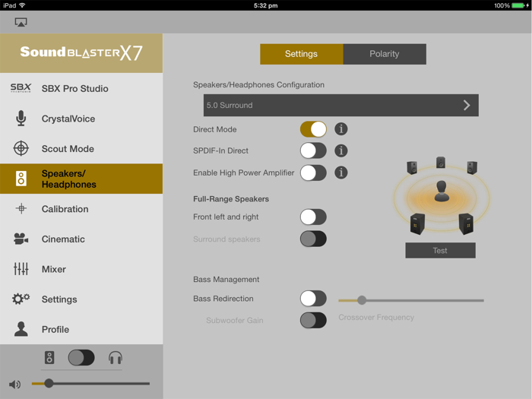Image resolution: width=532 pixels, height=399 pixels.
Task: Open the Calibration section
Action: tap(81, 209)
